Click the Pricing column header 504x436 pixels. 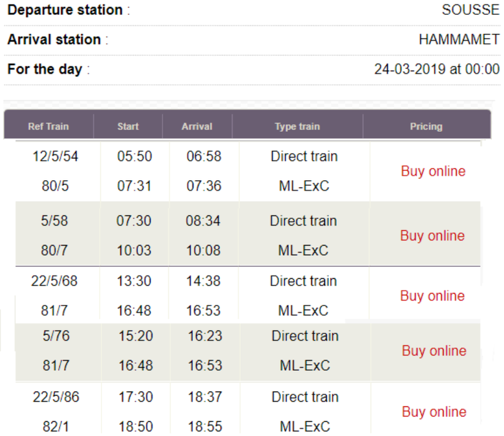click(x=426, y=127)
